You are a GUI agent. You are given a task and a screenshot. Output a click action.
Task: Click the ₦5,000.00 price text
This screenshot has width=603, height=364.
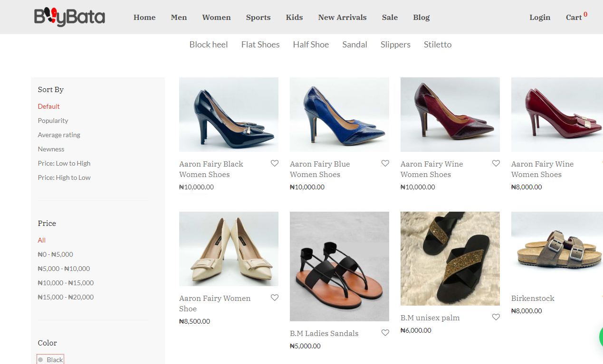305,346
